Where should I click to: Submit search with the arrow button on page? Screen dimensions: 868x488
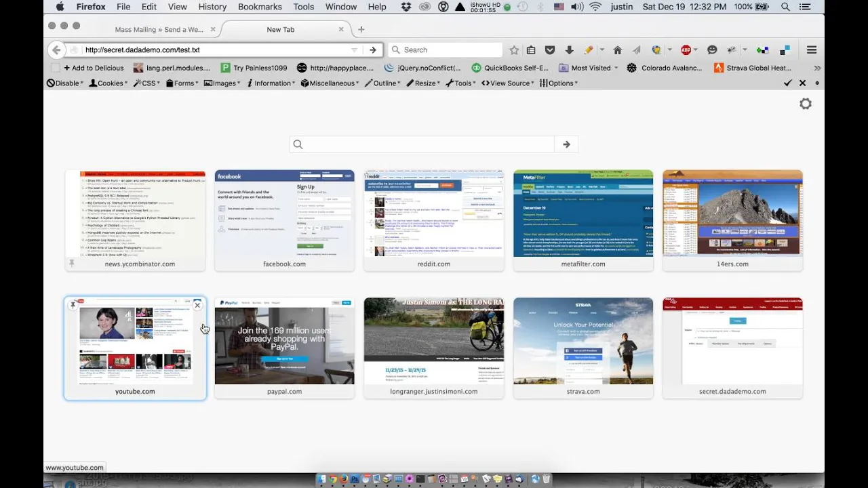[566, 144]
